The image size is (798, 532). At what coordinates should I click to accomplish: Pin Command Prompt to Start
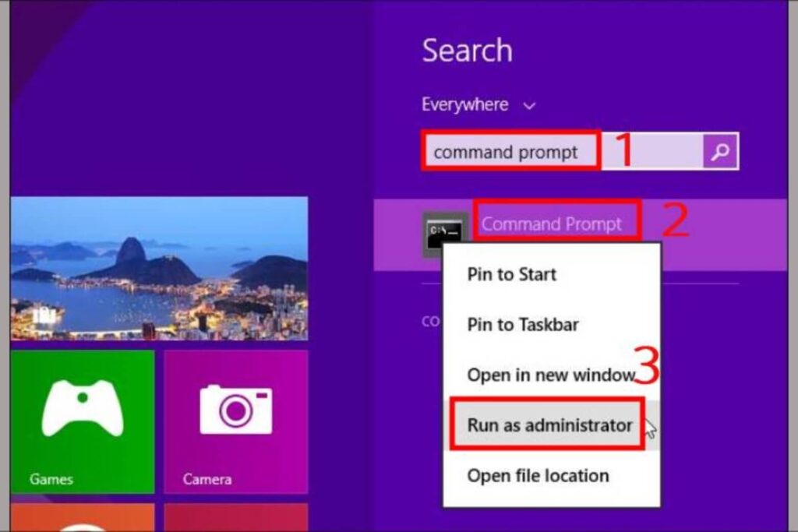(x=510, y=274)
